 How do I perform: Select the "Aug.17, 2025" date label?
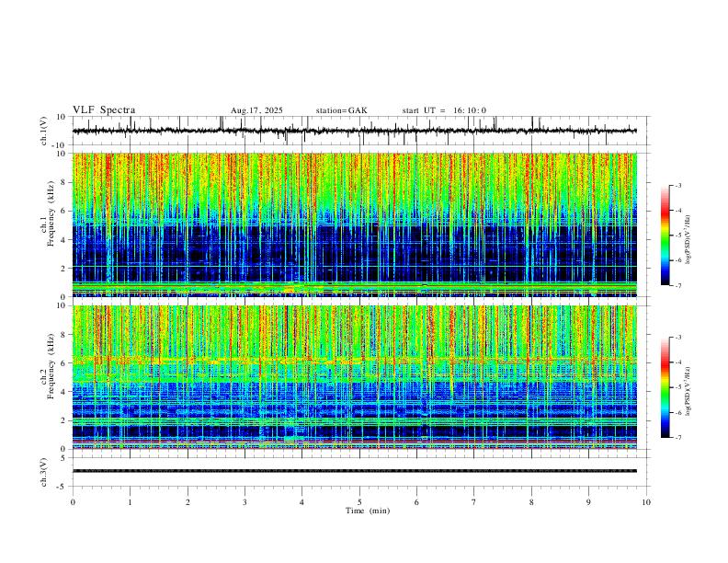pos(256,110)
